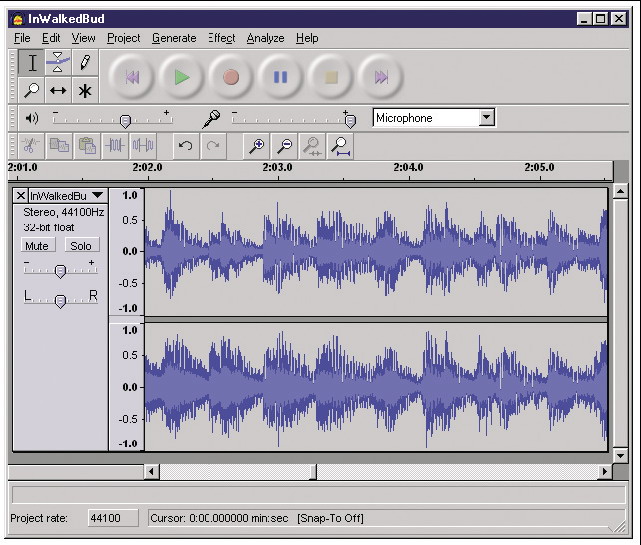Click the Cut scissors icon

coord(30,146)
